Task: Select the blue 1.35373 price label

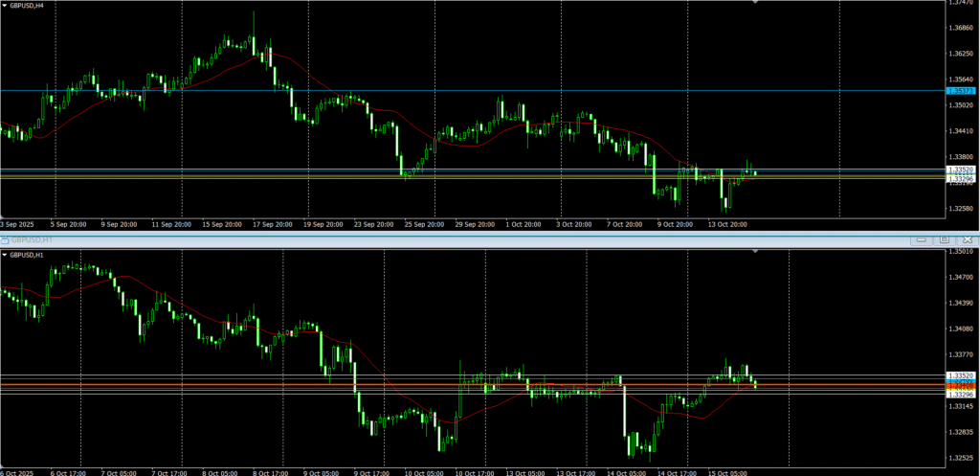Action: [x=961, y=90]
